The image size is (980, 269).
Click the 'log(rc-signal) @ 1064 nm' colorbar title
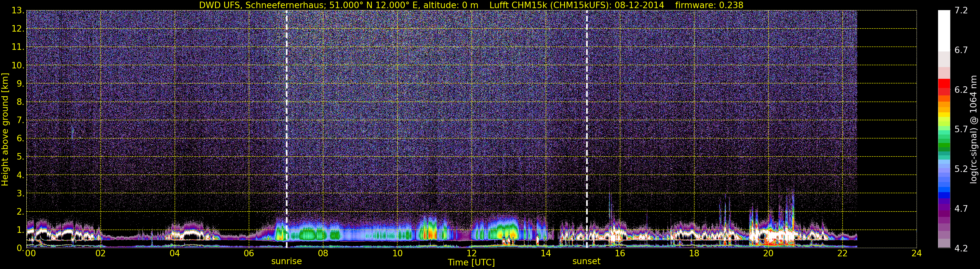(x=973, y=129)
